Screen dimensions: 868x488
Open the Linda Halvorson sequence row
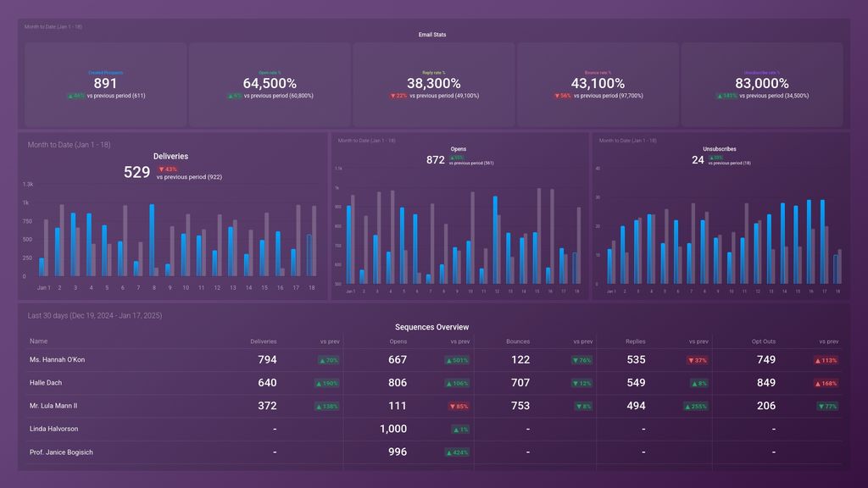(x=435, y=429)
